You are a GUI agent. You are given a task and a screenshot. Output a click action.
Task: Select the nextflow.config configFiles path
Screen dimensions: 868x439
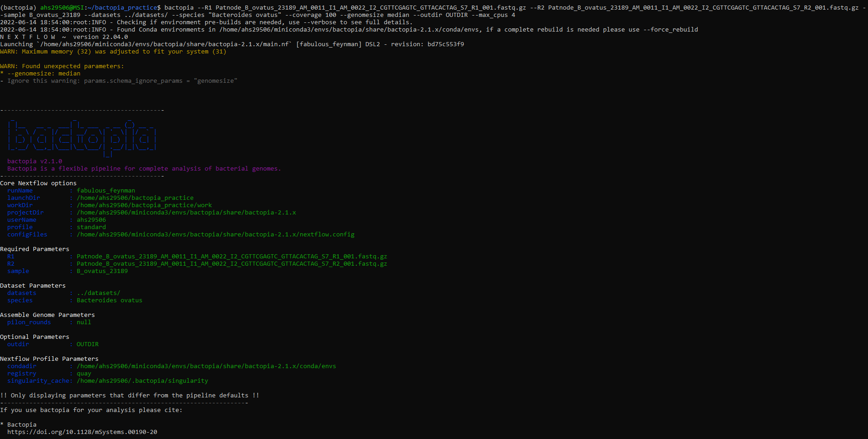point(215,234)
